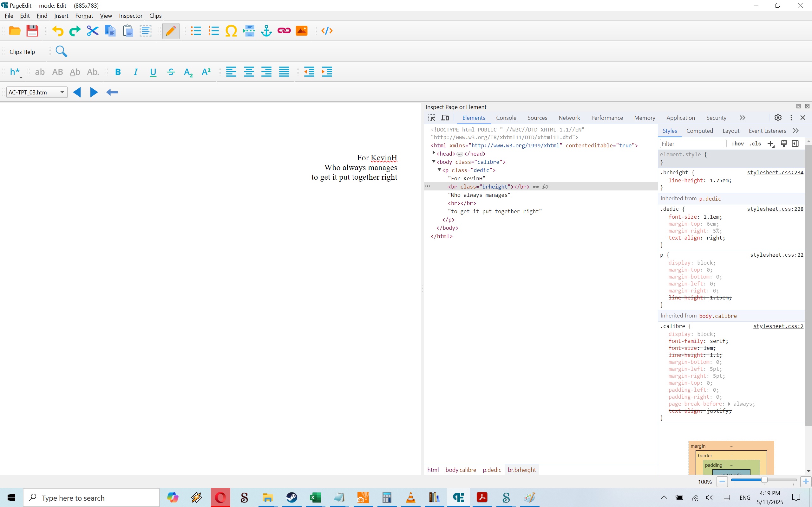Click the Insert Special Character omega icon

[231, 31]
